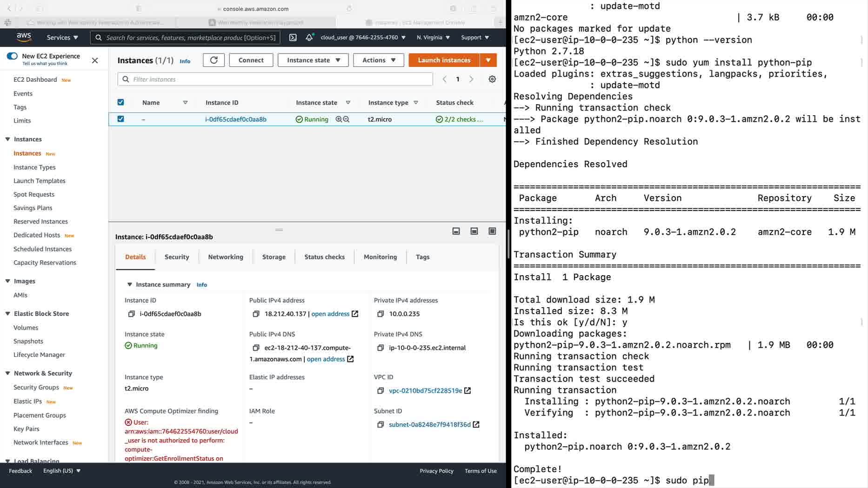Switch to the Monitoring tab
Screen dimensions: 868x488
381,257
